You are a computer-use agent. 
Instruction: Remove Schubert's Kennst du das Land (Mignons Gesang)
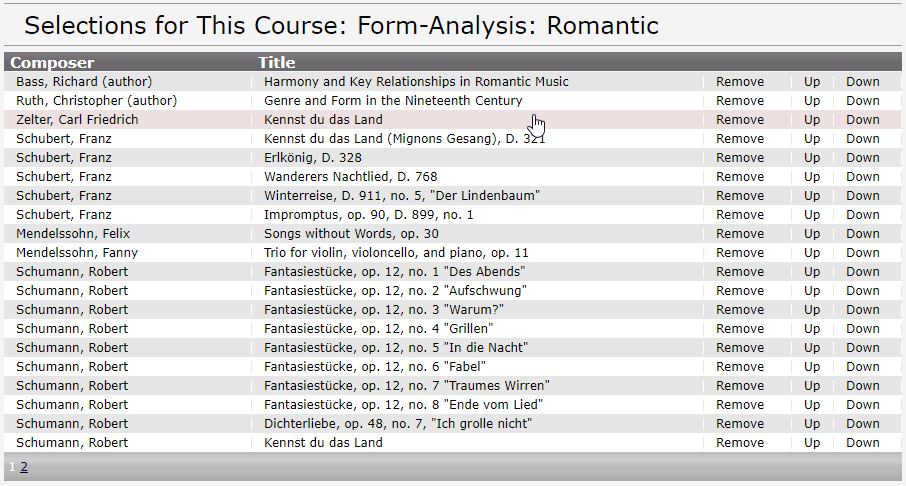740,139
